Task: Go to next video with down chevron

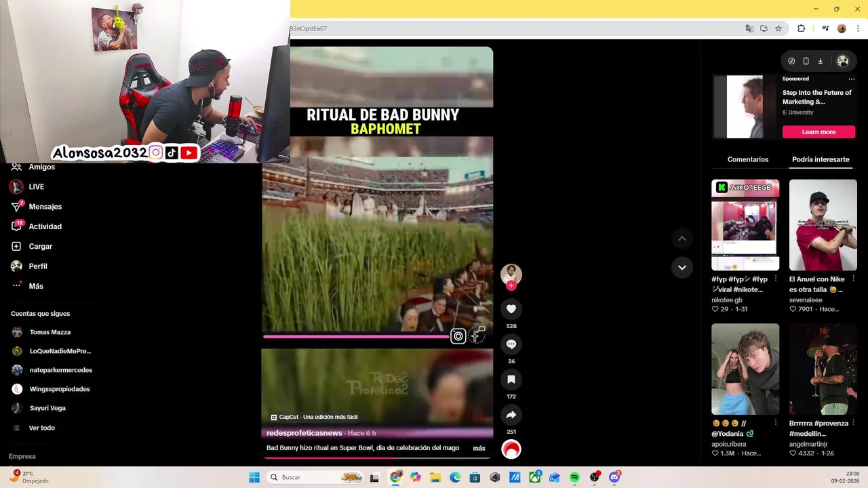Action: click(682, 268)
